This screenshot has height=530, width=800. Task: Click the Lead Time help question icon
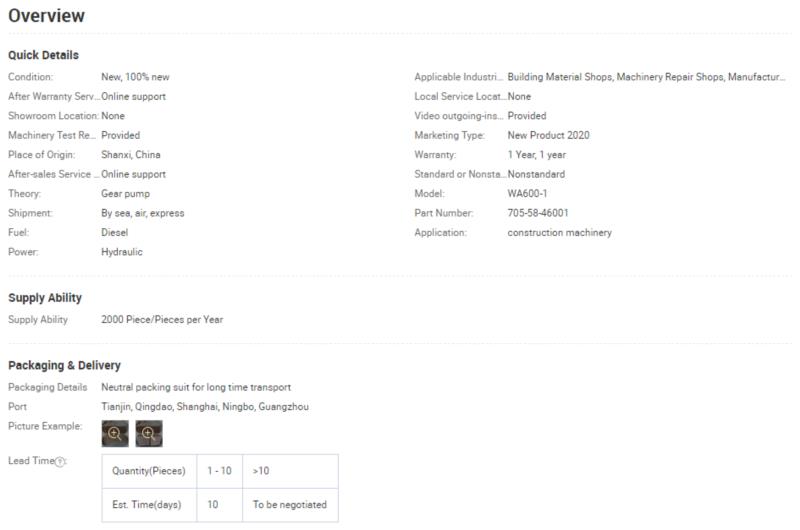[60, 462]
